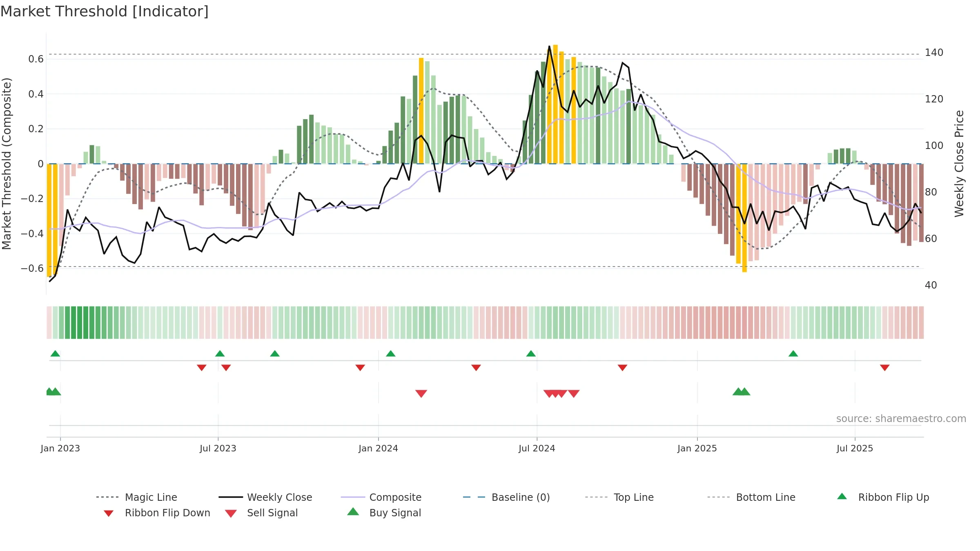Click the ribbon flip up marker near Jan 2024
Image resolution: width=980 pixels, height=551 pixels.
tap(391, 353)
